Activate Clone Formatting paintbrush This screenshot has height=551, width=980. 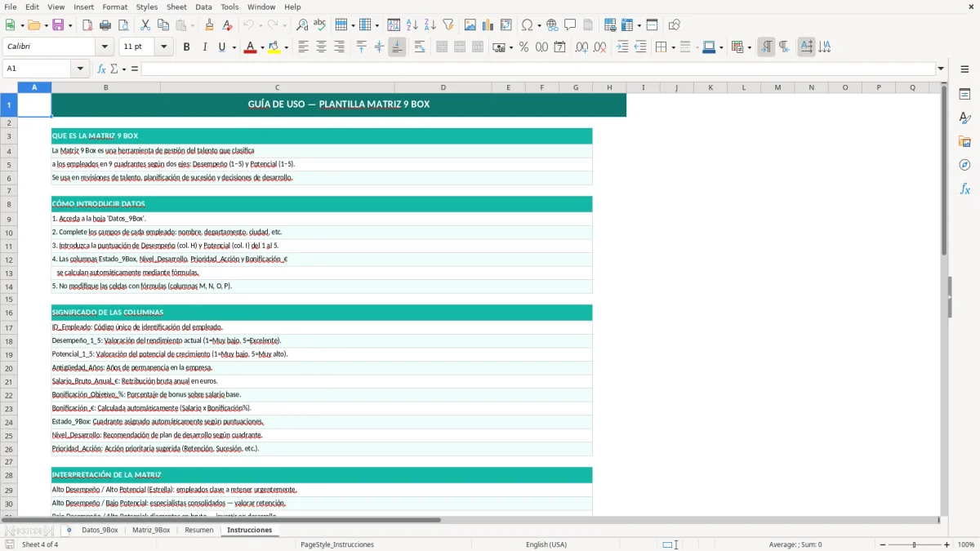209,25
